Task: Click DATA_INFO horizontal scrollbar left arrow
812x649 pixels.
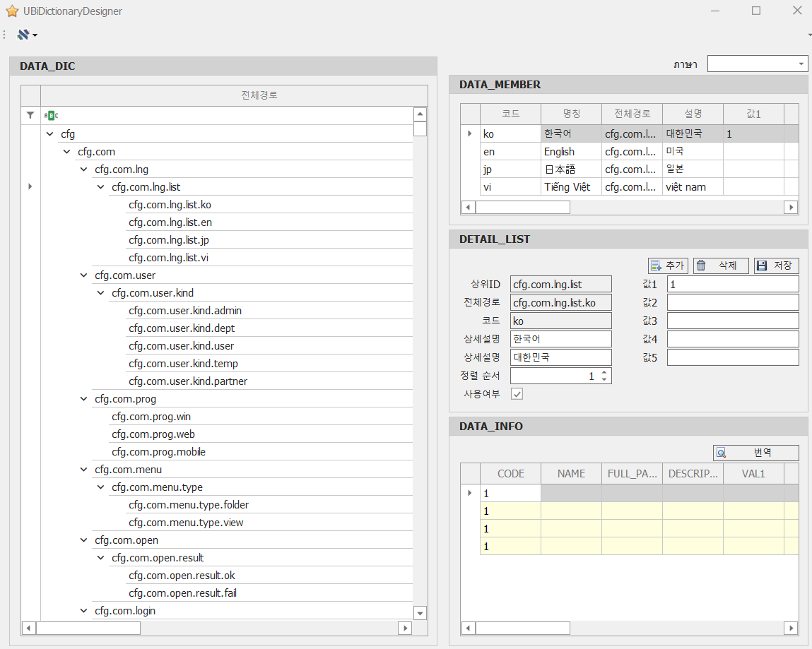Action: tap(468, 628)
